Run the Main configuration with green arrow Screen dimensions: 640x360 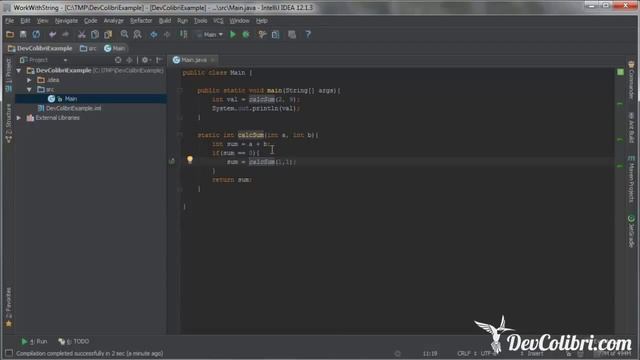tap(233, 35)
